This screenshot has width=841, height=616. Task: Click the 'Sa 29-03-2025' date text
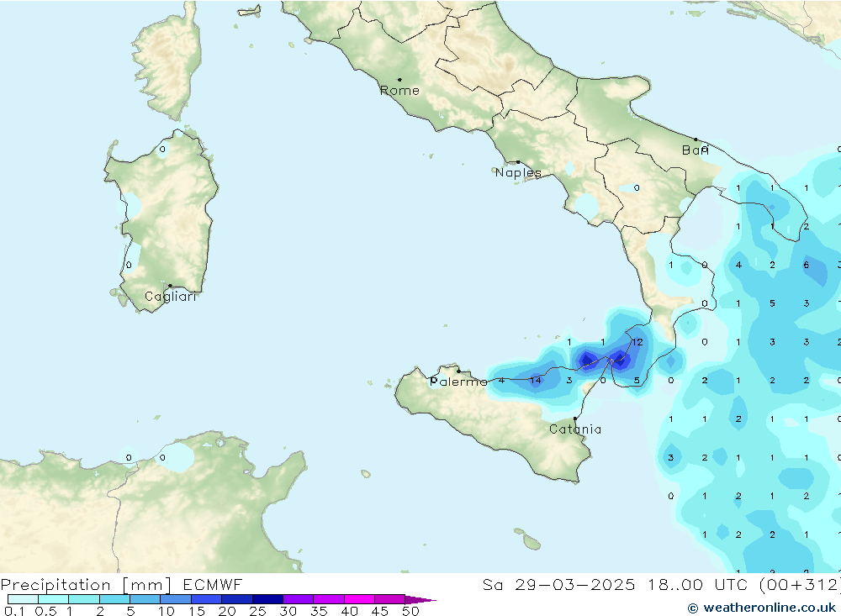tap(559, 585)
